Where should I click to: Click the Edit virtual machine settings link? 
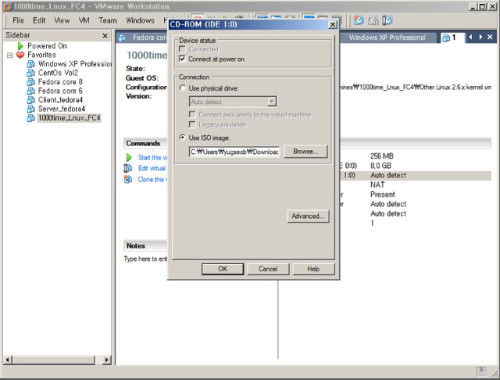(152, 168)
